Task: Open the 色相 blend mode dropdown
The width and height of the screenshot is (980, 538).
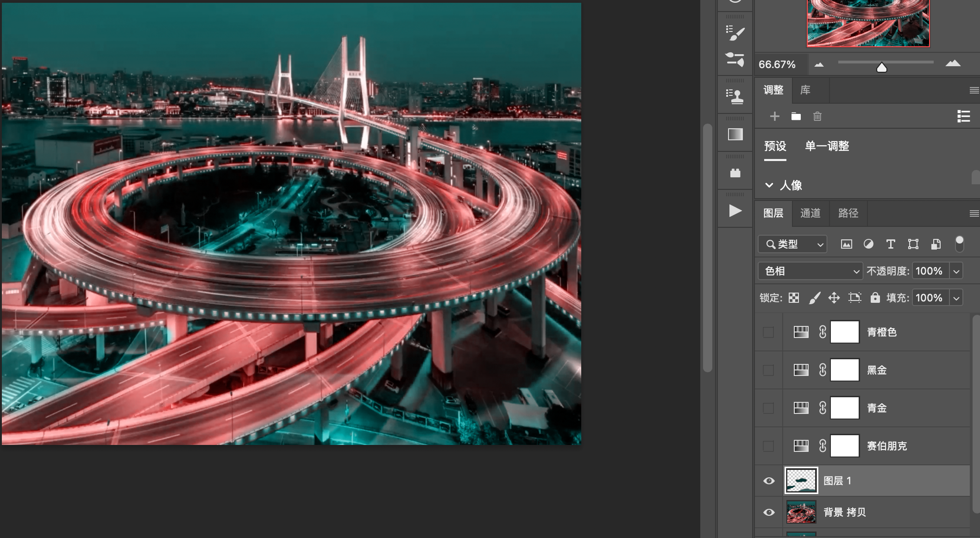Action: coord(810,271)
